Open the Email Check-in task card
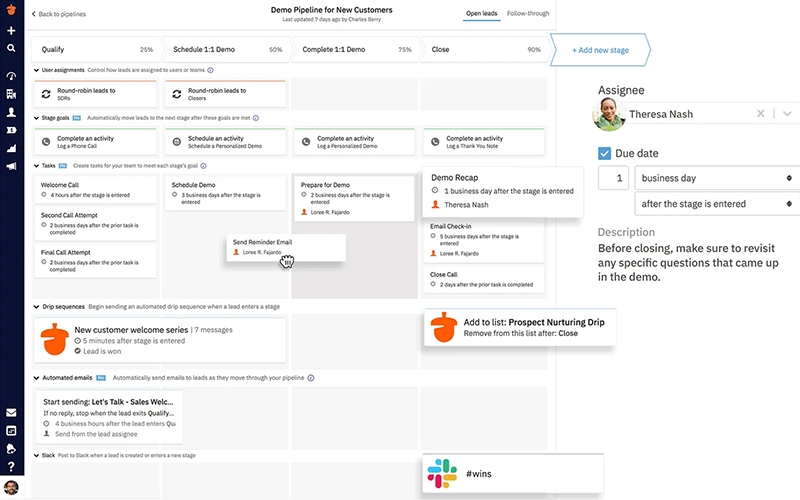 (x=484, y=240)
